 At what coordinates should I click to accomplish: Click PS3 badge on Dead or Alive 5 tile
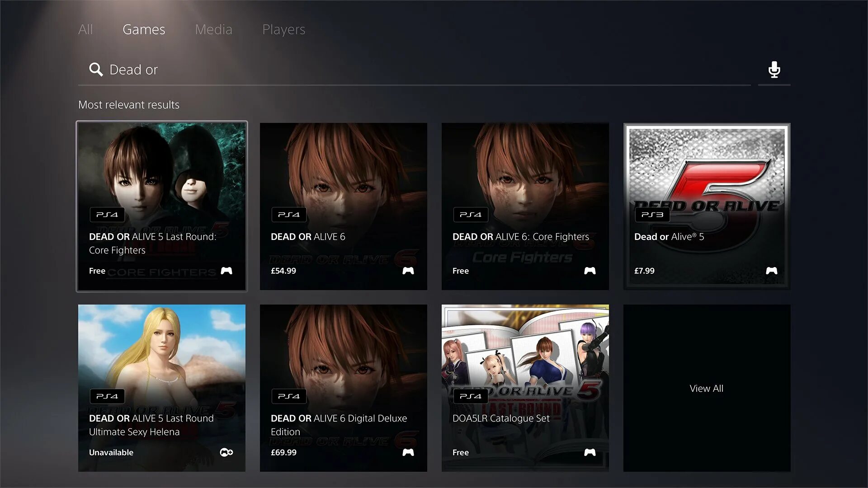click(x=652, y=215)
